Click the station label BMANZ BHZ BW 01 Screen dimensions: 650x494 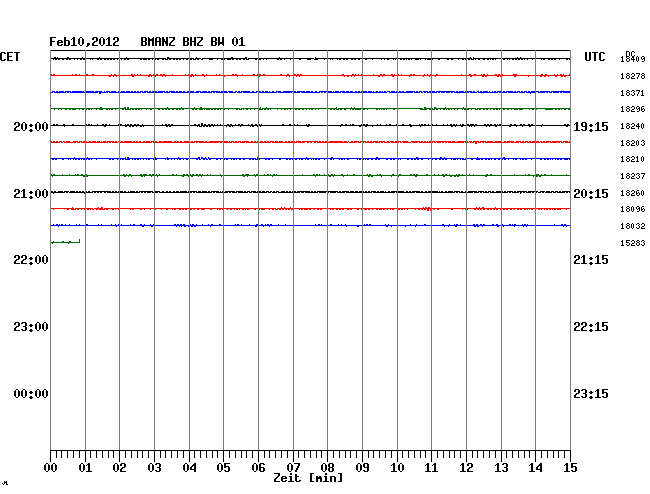coord(193,42)
